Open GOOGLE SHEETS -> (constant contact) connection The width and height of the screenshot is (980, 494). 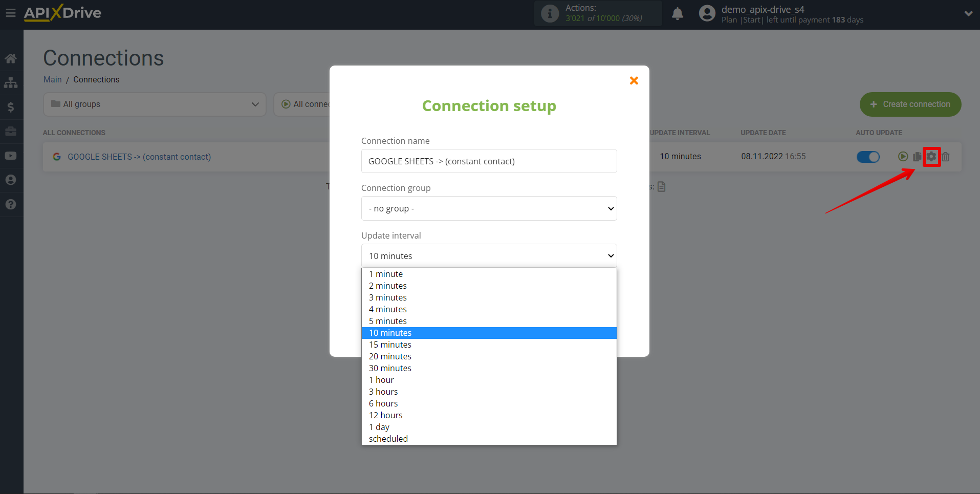coord(139,157)
